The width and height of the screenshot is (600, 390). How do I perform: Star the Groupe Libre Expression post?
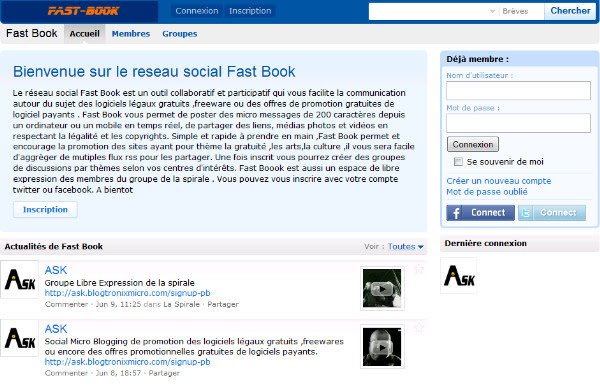coord(419,269)
